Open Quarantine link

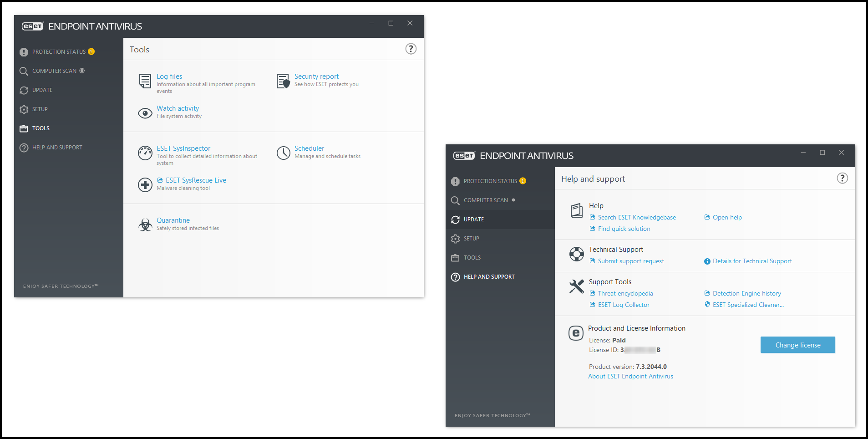tap(173, 220)
